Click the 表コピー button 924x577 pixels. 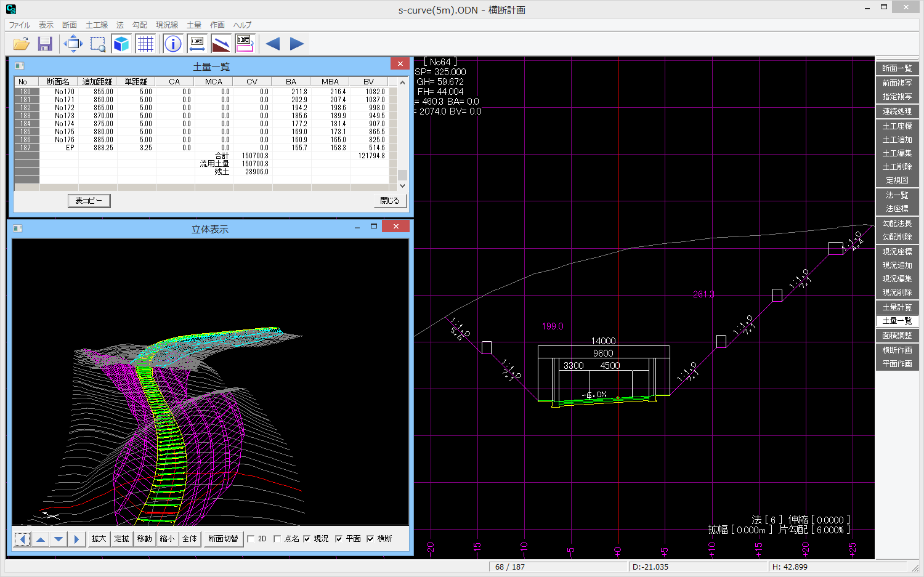[89, 201]
